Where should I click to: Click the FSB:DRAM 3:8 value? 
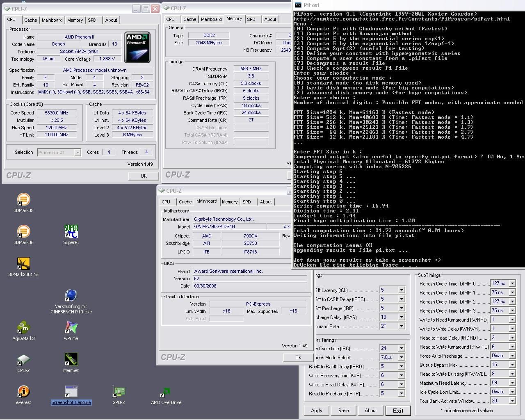click(x=251, y=76)
